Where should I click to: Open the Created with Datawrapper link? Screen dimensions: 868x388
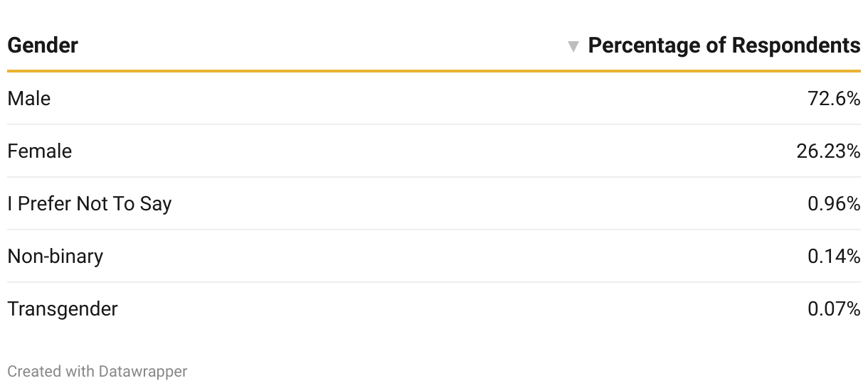pos(97,371)
